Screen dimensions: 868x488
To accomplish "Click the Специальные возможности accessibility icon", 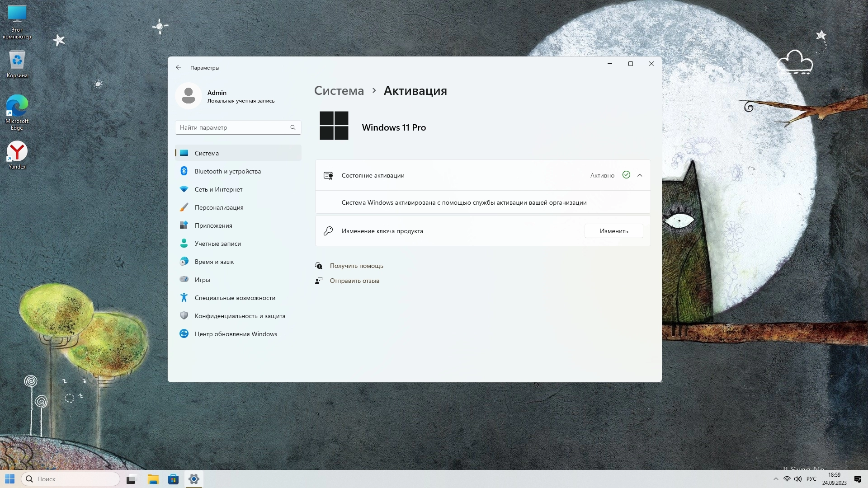I will [184, 298].
